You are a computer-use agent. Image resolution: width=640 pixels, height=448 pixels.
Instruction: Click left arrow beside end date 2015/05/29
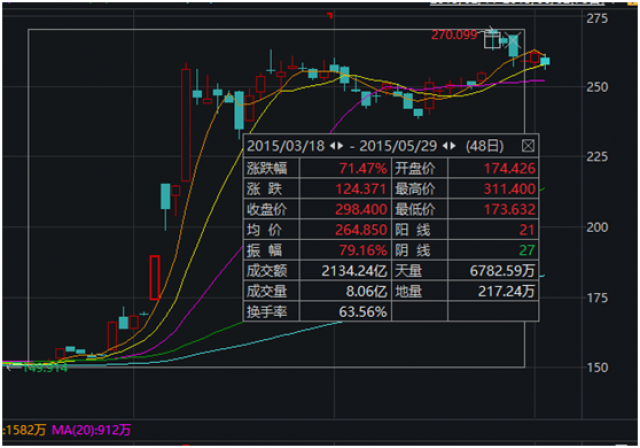(x=451, y=145)
